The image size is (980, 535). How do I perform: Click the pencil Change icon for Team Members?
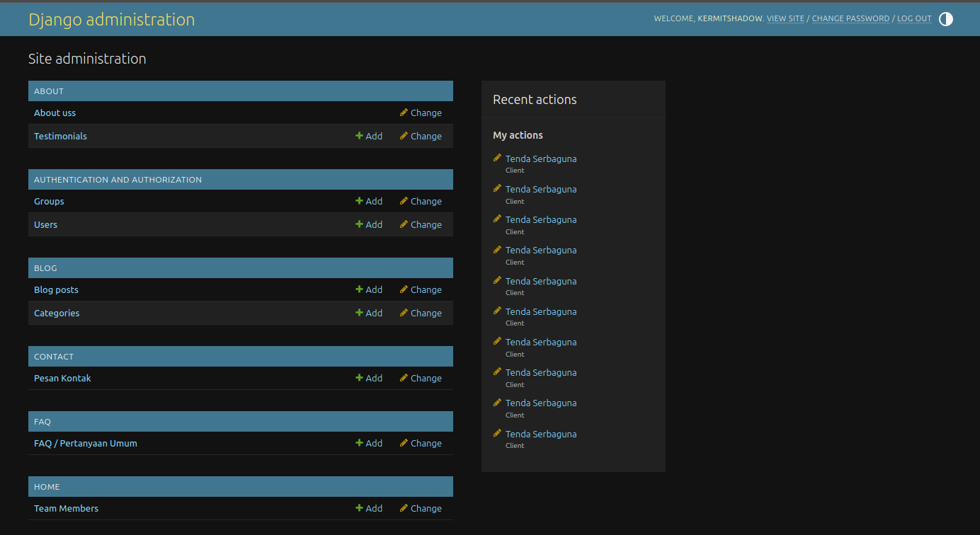click(x=404, y=508)
